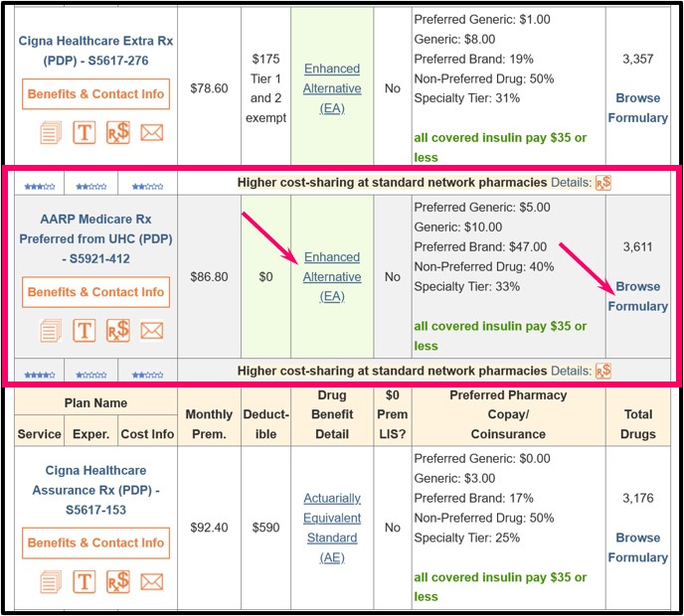Select the $0 deductible cell for AARP plan

pos(265,277)
